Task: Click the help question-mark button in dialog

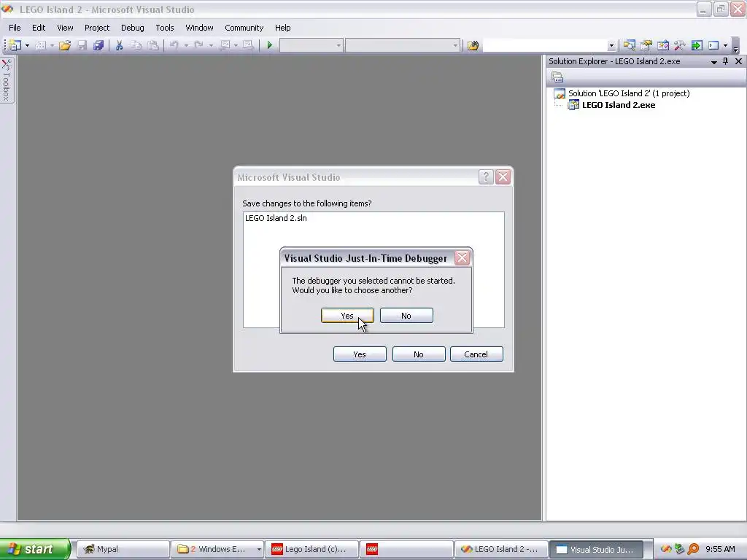Action: pyautogui.click(x=485, y=177)
